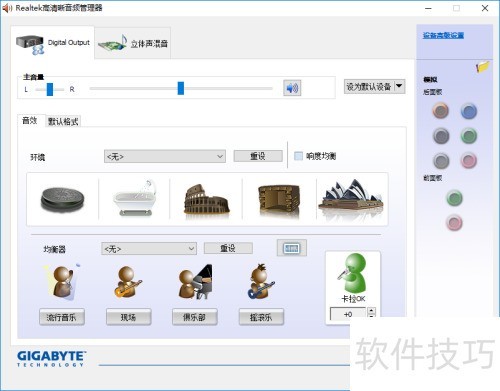Click the 流行音乐 preset button

tap(62, 317)
